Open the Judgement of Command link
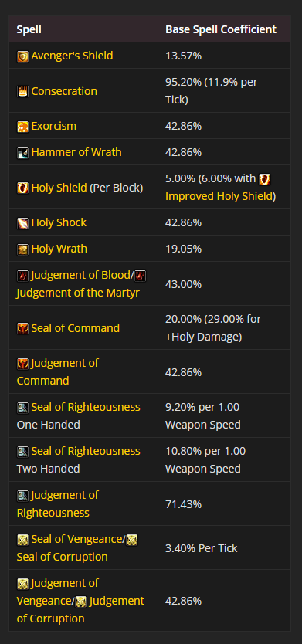This screenshot has height=644, width=302. tap(57, 371)
